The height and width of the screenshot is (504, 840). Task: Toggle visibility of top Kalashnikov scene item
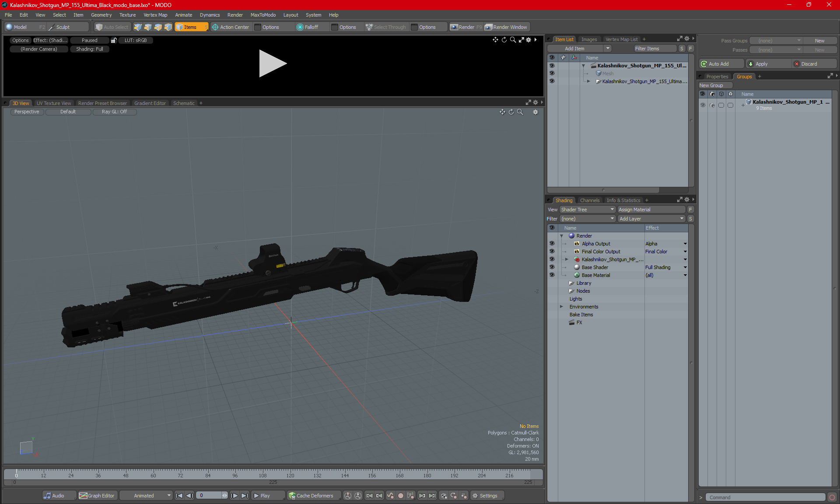[x=552, y=66]
